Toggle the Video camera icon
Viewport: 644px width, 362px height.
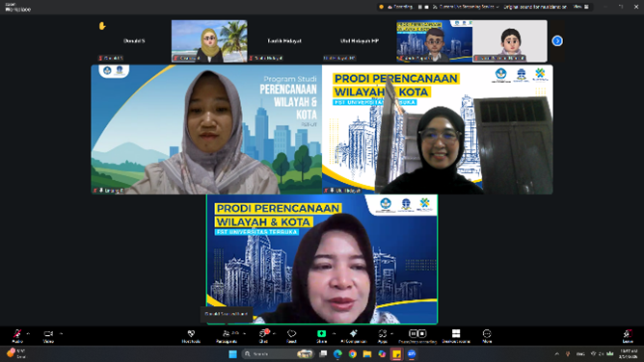pyautogui.click(x=48, y=334)
